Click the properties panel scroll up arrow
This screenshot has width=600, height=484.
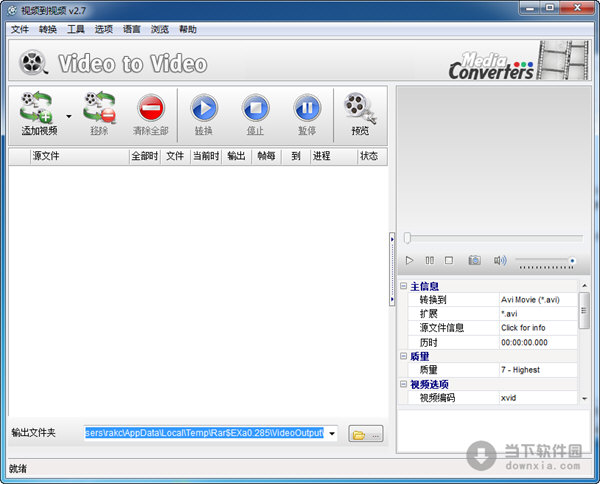584,286
